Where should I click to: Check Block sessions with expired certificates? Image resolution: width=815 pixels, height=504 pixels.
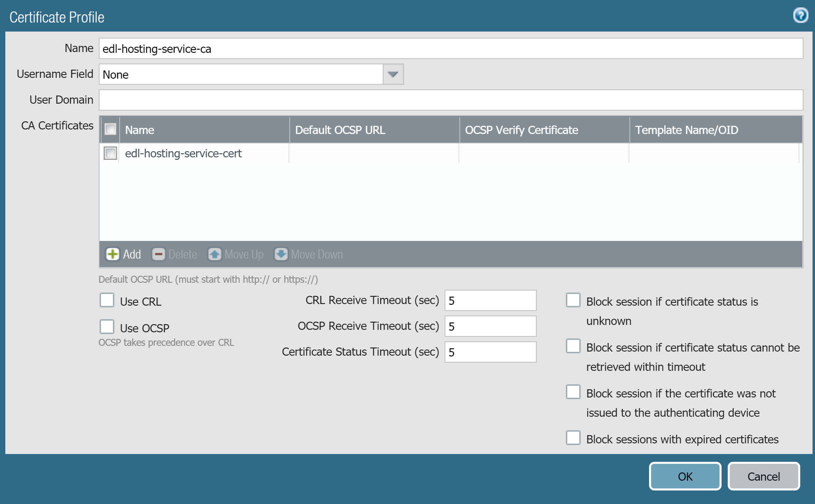coord(573,438)
